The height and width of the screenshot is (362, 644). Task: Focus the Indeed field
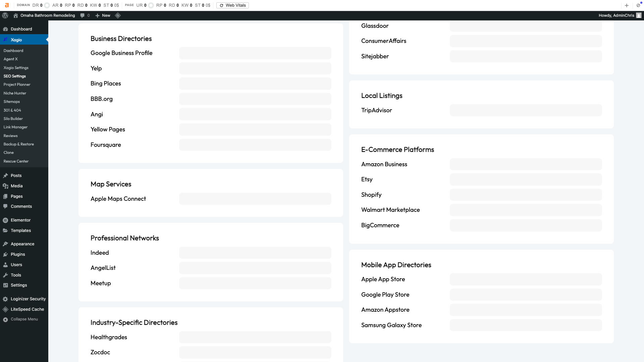(255, 253)
